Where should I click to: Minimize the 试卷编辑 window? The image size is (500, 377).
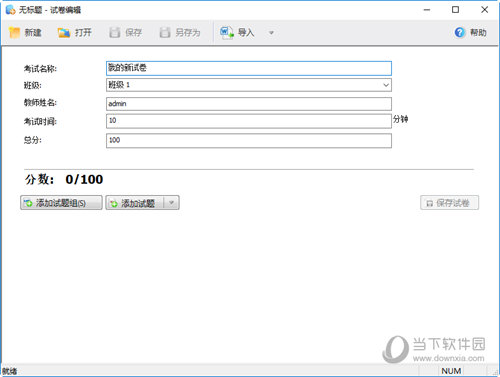[427, 10]
